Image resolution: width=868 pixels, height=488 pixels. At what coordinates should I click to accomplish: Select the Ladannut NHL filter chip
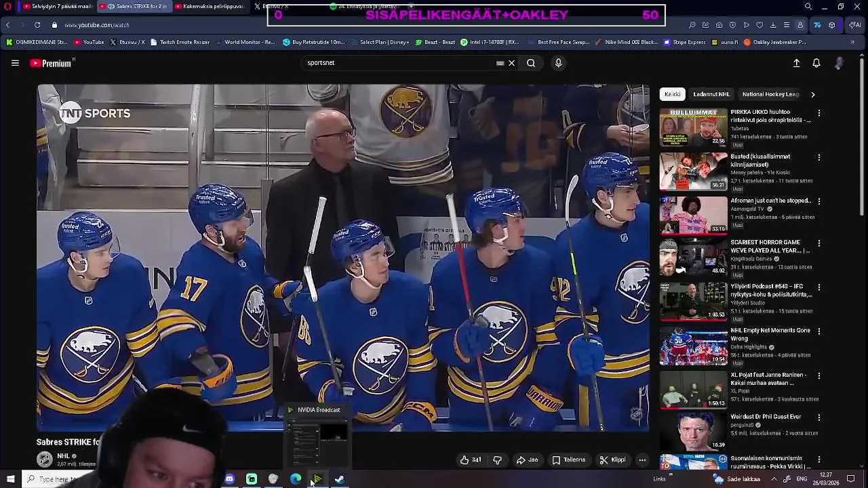(x=711, y=94)
